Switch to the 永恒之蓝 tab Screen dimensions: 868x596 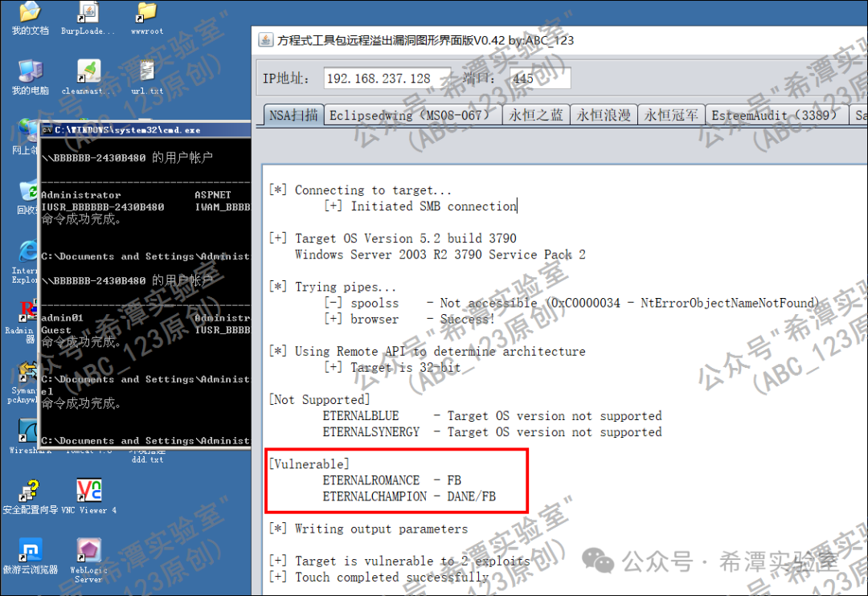(536, 115)
